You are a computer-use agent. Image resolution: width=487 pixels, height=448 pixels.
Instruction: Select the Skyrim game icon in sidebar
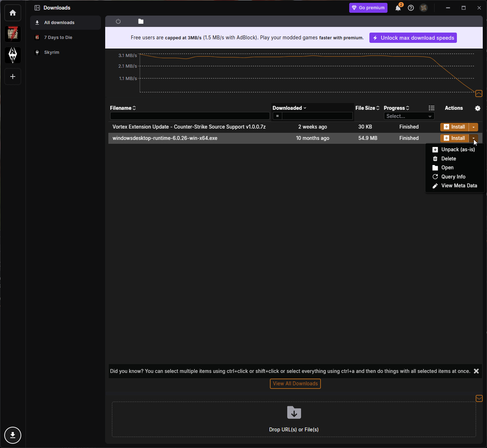tap(13, 55)
